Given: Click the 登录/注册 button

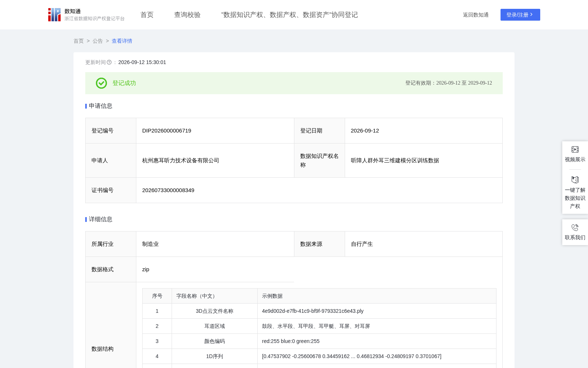Looking at the screenshot, I should pos(520,15).
